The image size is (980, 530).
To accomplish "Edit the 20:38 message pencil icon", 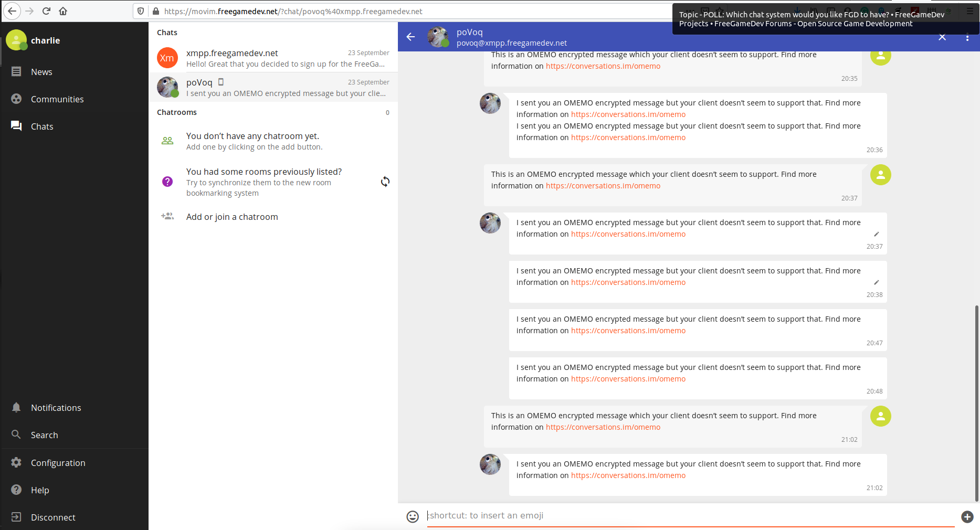I will click(x=876, y=282).
